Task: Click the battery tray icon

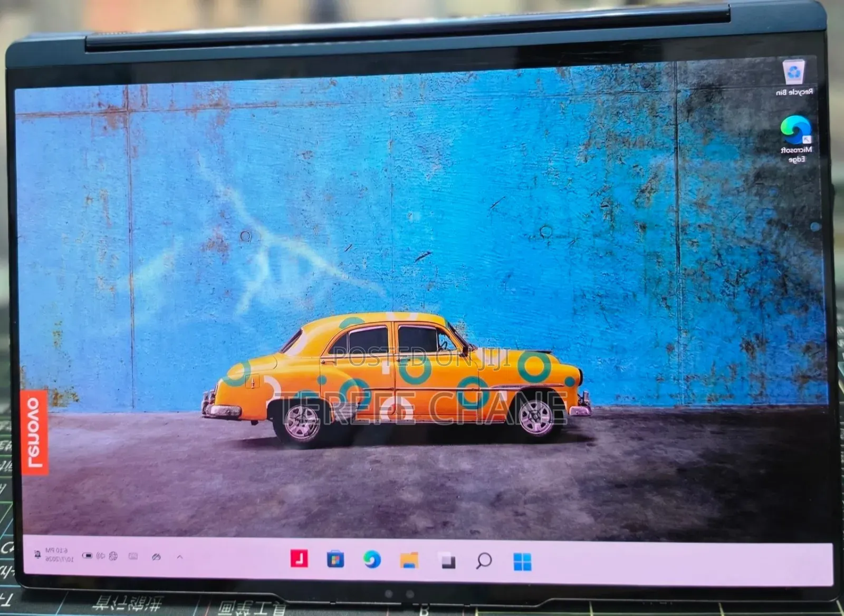Action: point(87,555)
